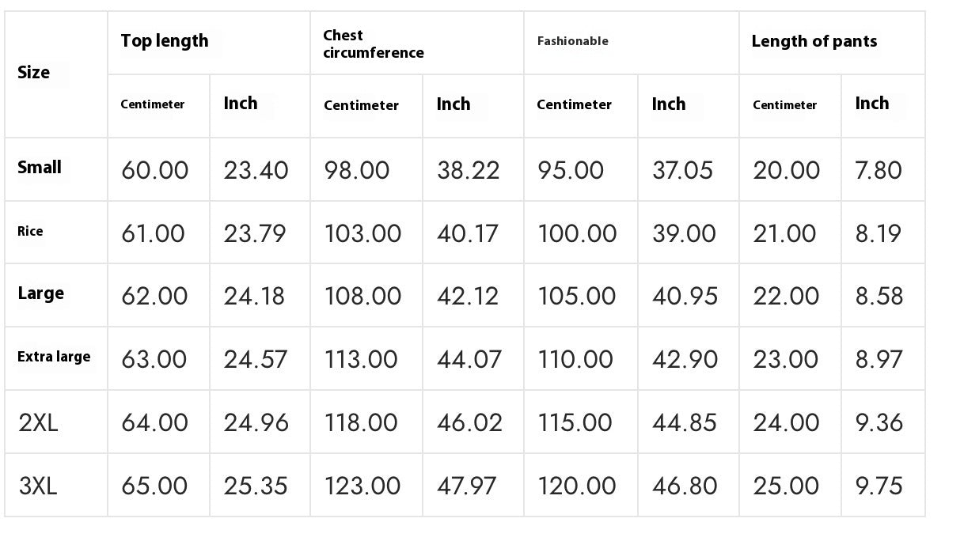Select the 3XL size row label
Screen dimensions: 964x560
38,486
